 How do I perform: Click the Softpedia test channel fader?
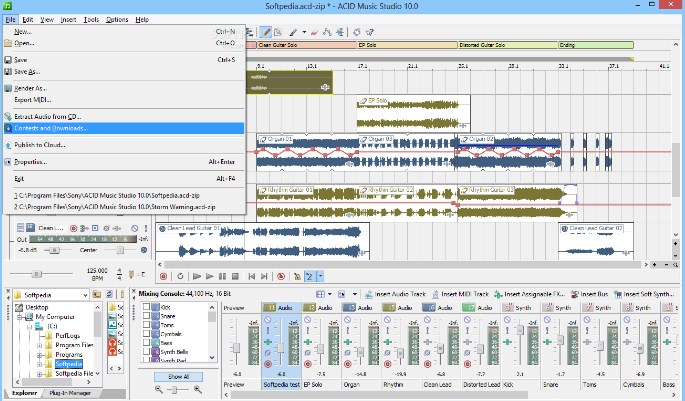(280, 348)
